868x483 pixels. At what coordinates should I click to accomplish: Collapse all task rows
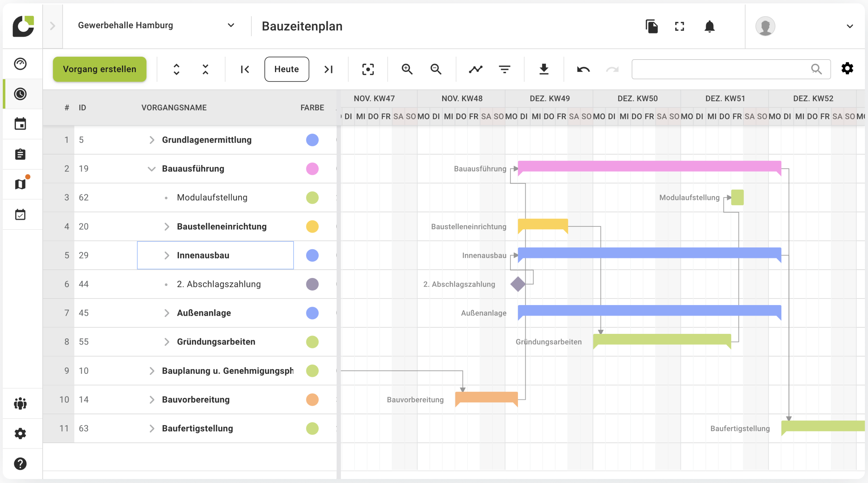pos(205,69)
